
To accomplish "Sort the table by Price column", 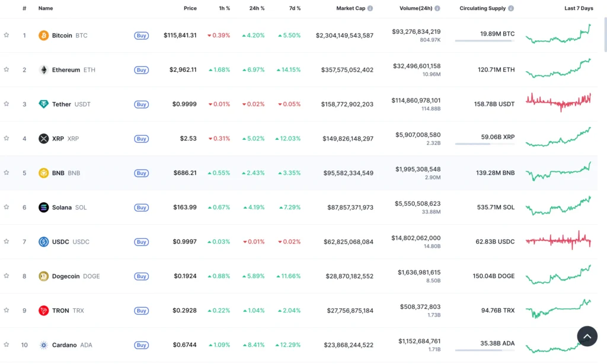I will click(x=190, y=8).
